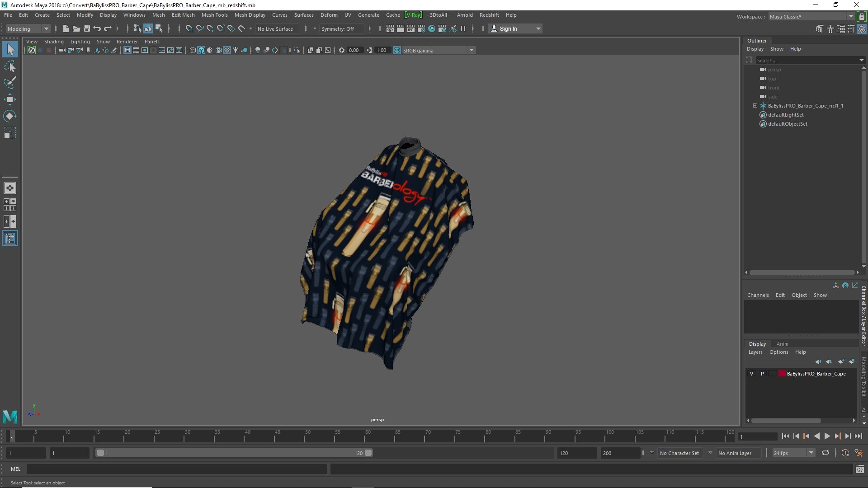Expand the BaBylissPRO_Barber_Cape_ncl1_1 node

coord(755,106)
